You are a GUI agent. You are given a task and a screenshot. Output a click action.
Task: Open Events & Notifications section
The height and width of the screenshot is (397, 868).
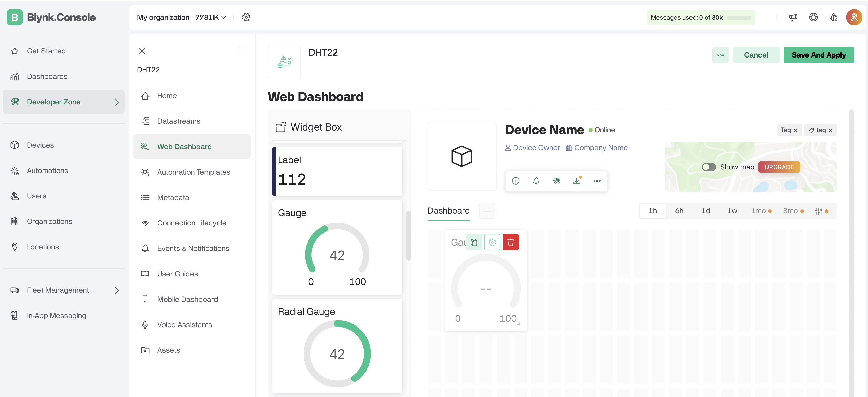coord(192,248)
